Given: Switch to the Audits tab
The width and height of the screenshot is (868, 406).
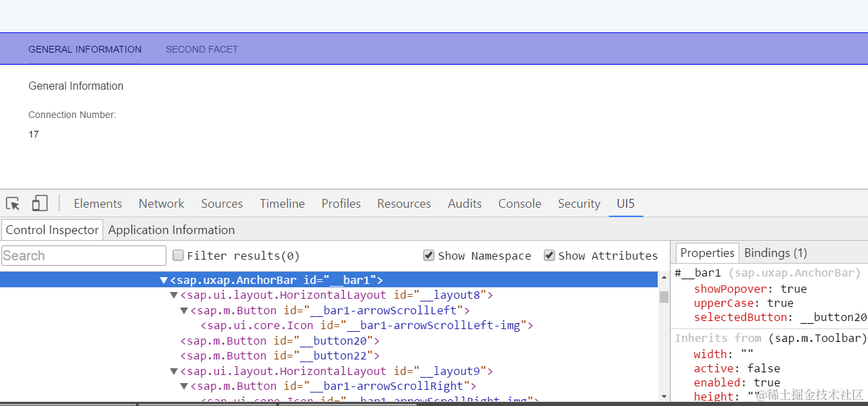Looking at the screenshot, I should click(x=465, y=204).
